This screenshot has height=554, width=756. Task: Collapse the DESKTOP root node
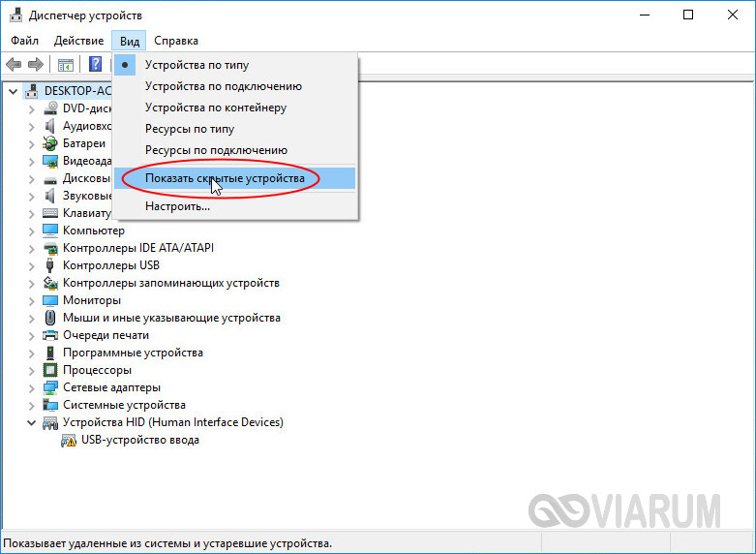coord(13,91)
